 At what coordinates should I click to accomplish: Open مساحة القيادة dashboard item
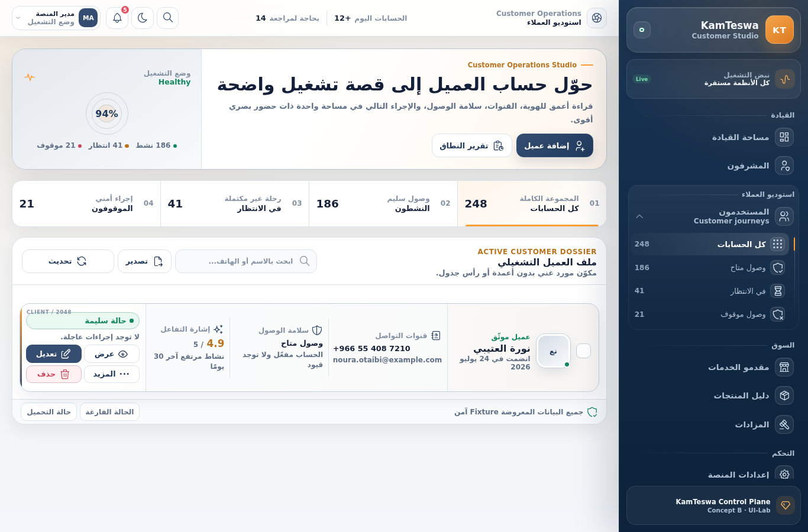[x=713, y=137]
